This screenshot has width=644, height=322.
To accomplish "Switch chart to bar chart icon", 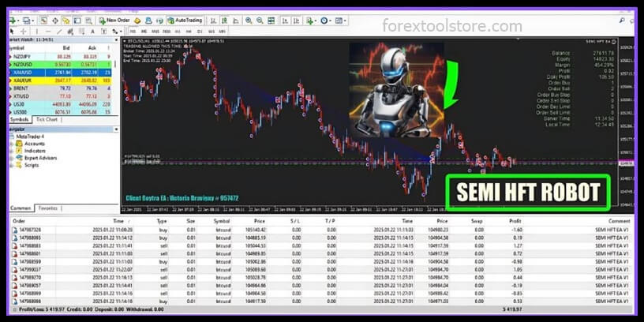I will coord(213,21).
